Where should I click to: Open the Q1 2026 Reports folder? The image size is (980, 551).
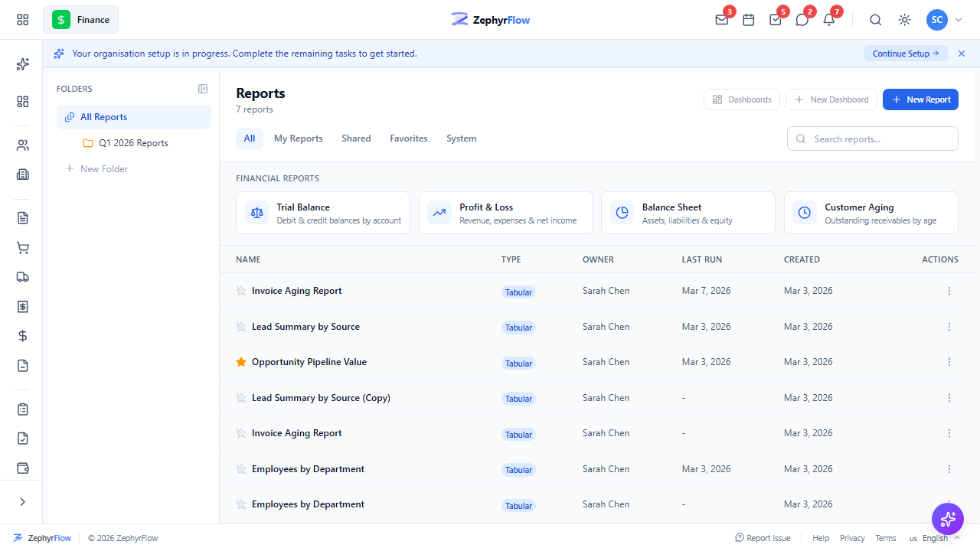tap(134, 143)
